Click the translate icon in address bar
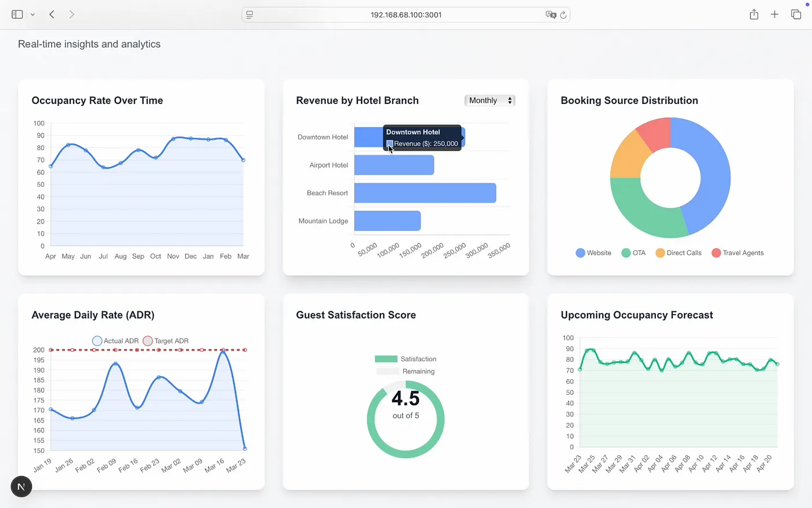The width and height of the screenshot is (812, 508). point(550,15)
